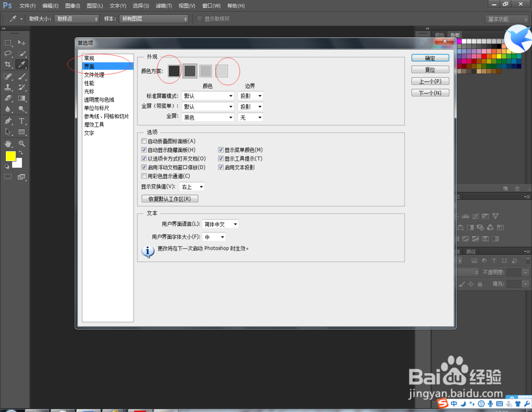This screenshot has width=532, height=412.
Task: Select the Eraser tool
Action: click(8, 98)
